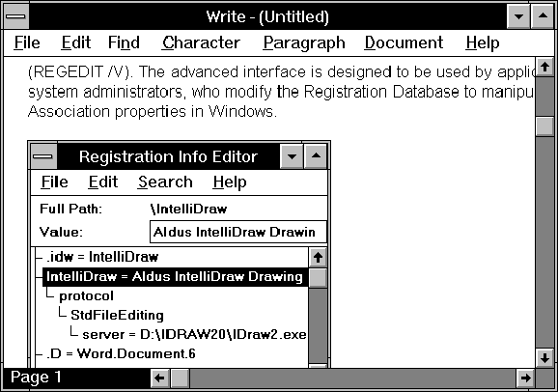This screenshot has width=558, height=392.
Task: Select the .idw = IntelliDraw entry
Action: click(102, 257)
